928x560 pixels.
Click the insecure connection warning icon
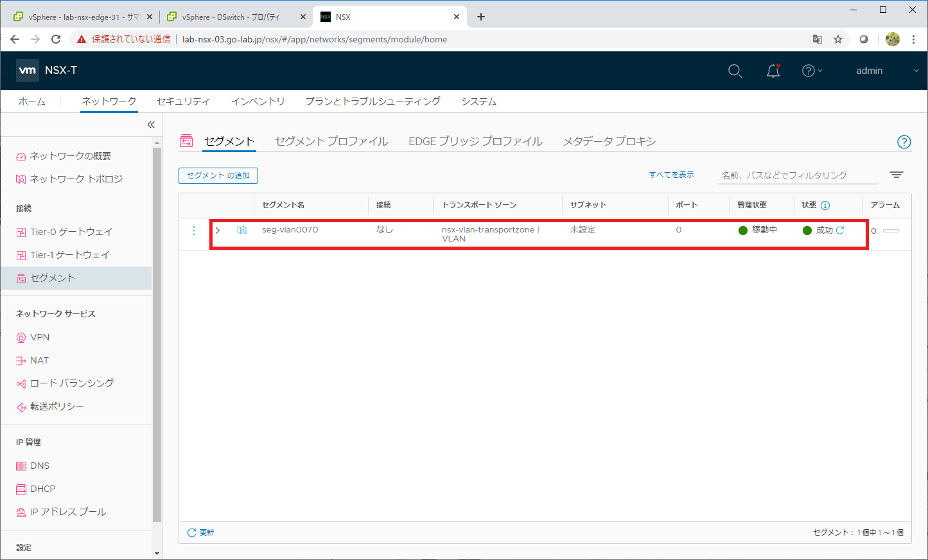pyautogui.click(x=82, y=39)
